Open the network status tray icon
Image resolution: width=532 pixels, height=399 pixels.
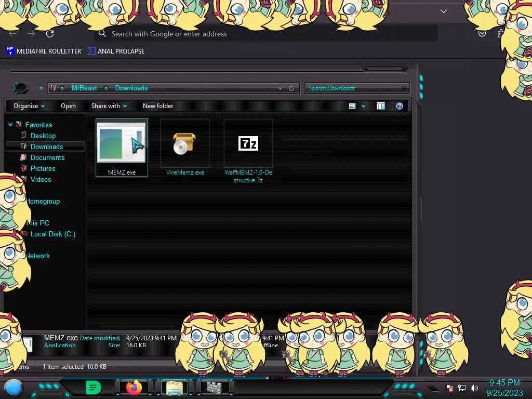pyautogui.click(x=462, y=388)
